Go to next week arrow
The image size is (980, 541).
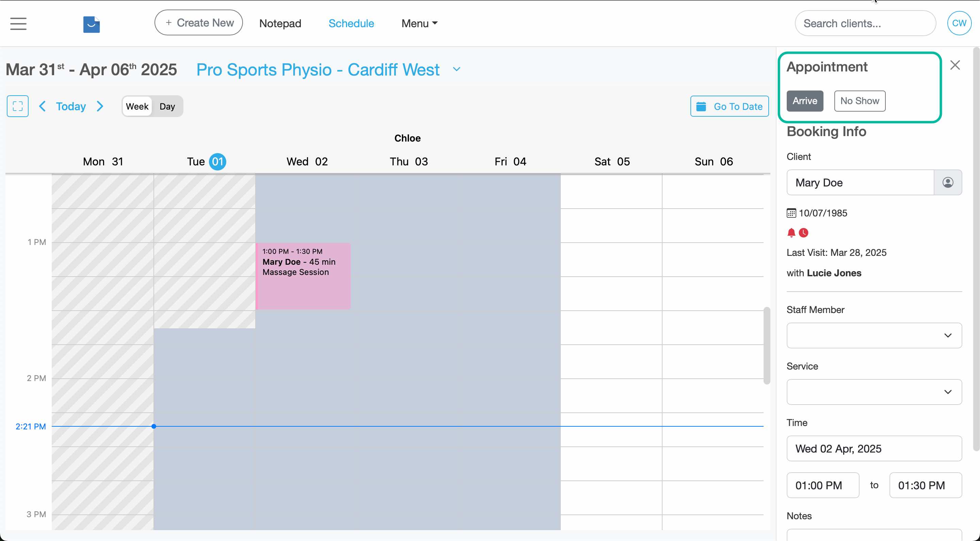click(100, 106)
